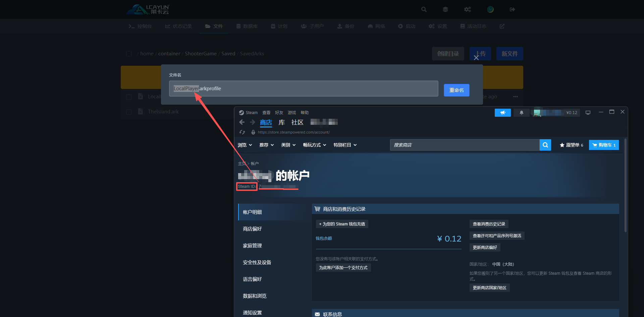Switch to the 库 library tab
Viewport: 644px width, 317px height.
click(281, 122)
